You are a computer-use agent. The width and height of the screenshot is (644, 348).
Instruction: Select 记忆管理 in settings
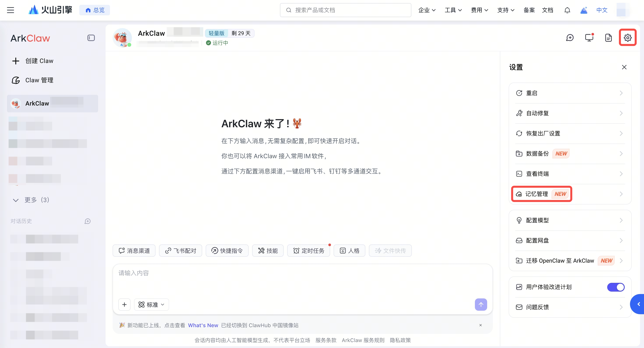(570, 194)
